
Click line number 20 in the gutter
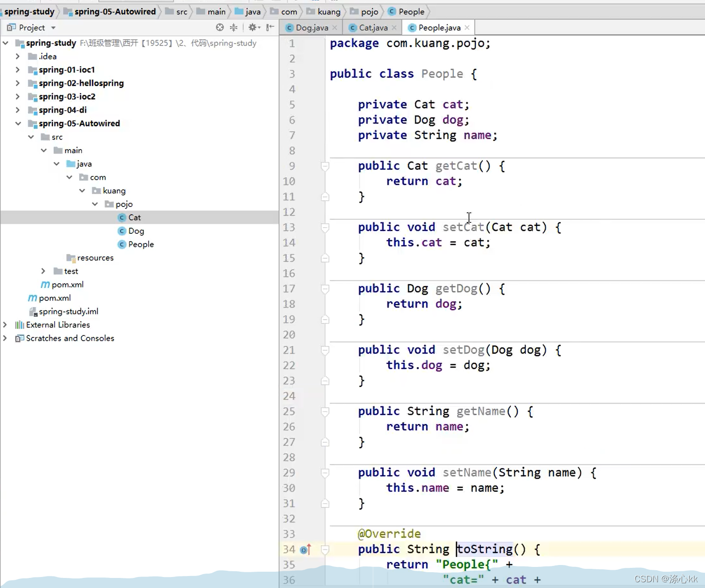point(289,334)
